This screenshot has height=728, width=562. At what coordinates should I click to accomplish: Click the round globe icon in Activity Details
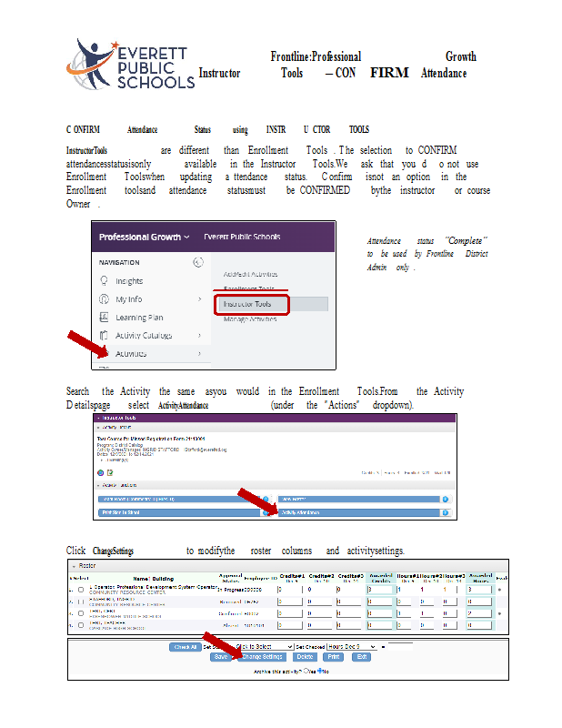click(101, 472)
